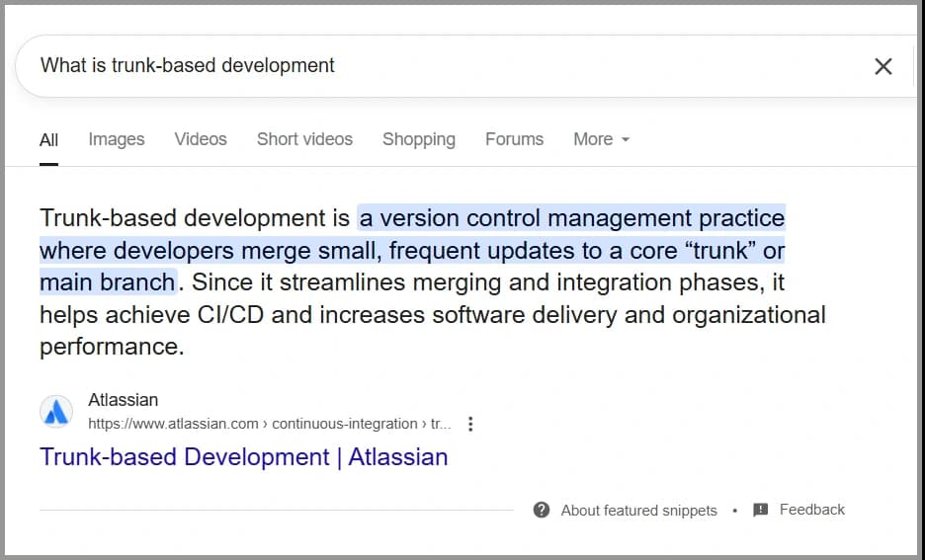Clear the search query with the X icon

(883, 66)
